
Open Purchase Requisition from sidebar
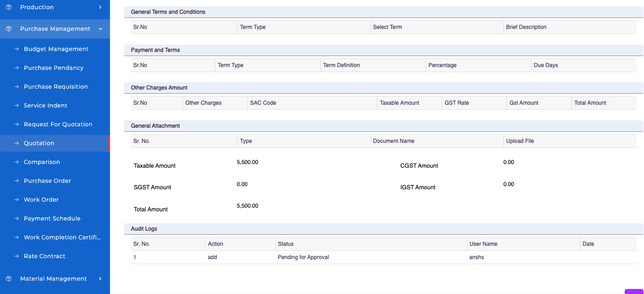pos(56,87)
